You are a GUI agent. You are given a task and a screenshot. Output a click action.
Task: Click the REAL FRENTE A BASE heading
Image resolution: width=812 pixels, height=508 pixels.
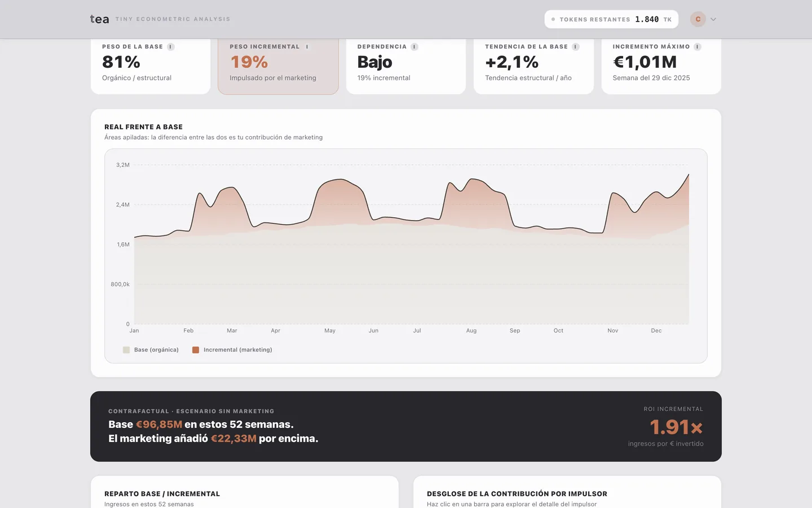click(143, 127)
